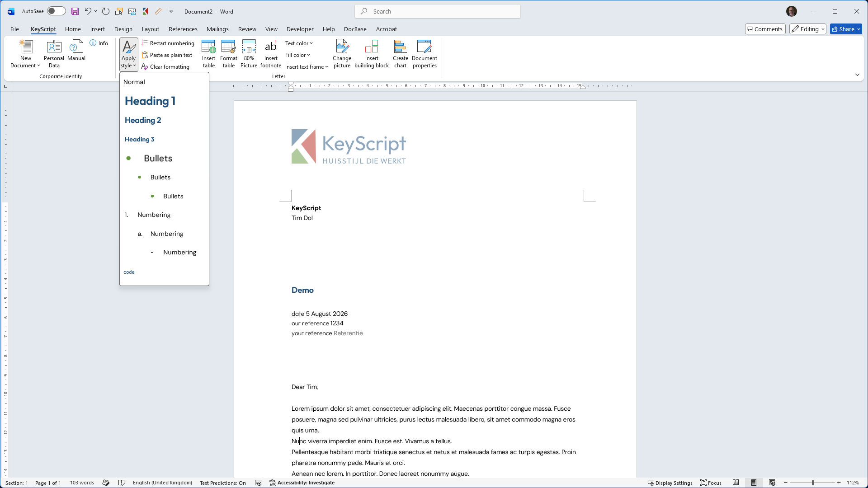This screenshot has width=868, height=488.
Task: Open the Editing mode dropdown
Action: coord(808,29)
